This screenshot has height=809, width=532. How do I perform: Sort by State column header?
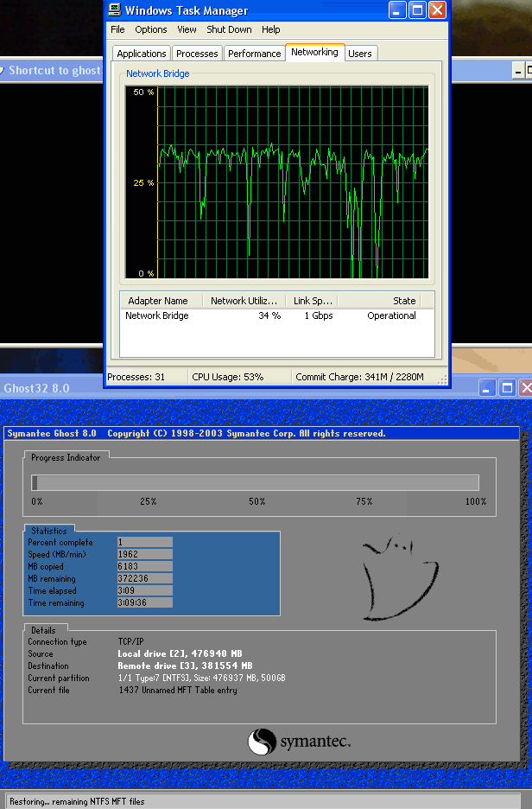pyautogui.click(x=379, y=300)
